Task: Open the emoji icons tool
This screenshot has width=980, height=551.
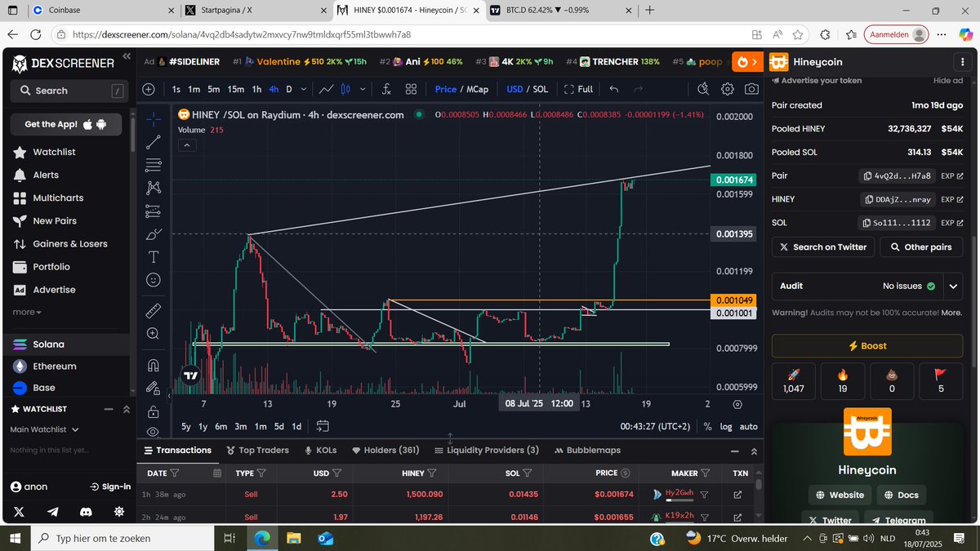Action: [x=154, y=280]
